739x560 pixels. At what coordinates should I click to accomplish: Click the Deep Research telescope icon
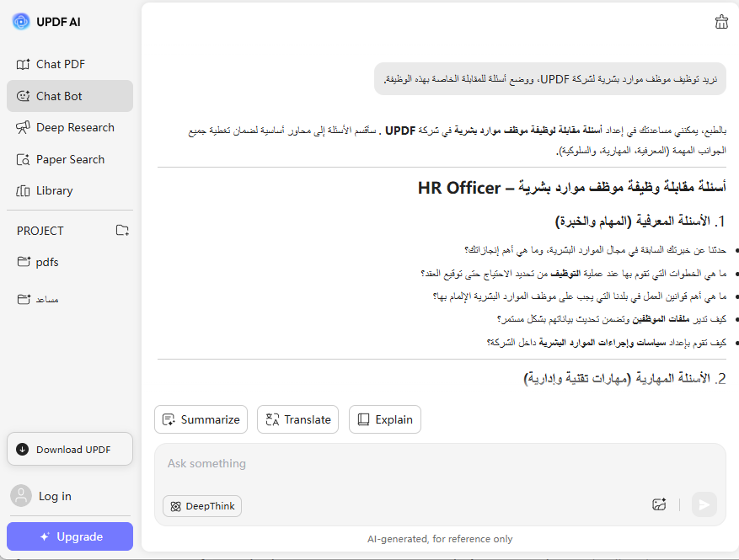pos(23,128)
